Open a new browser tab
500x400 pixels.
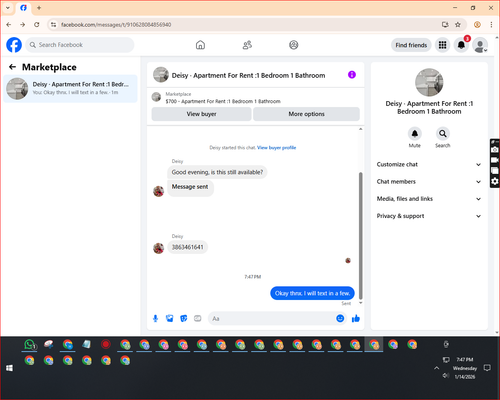[x=39, y=8]
